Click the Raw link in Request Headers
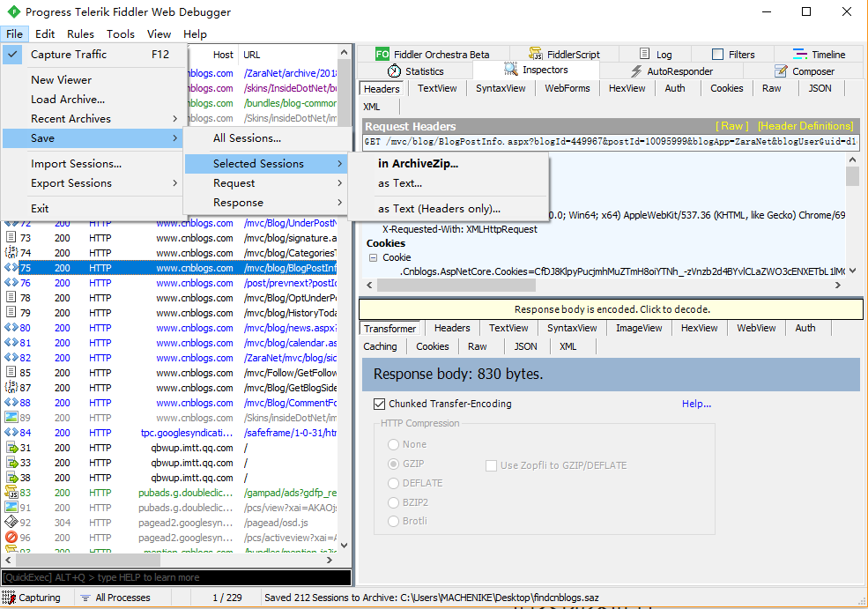Image resolution: width=868 pixels, height=609 pixels. (731, 126)
